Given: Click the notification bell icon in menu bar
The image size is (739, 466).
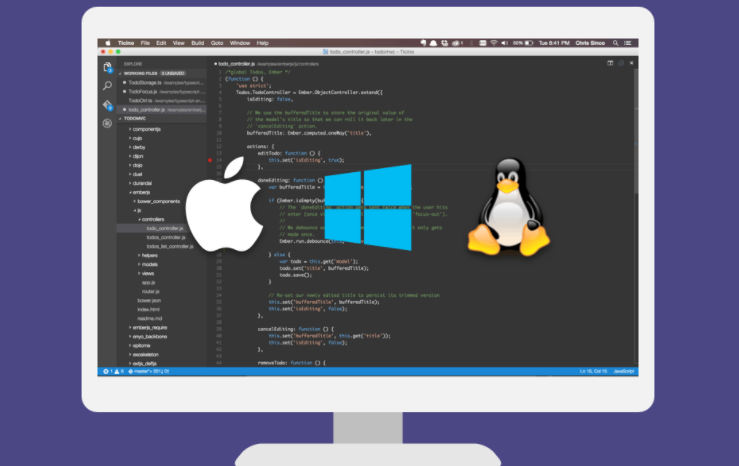Looking at the screenshot, I should pyautogui.click(x=433, y=43).
